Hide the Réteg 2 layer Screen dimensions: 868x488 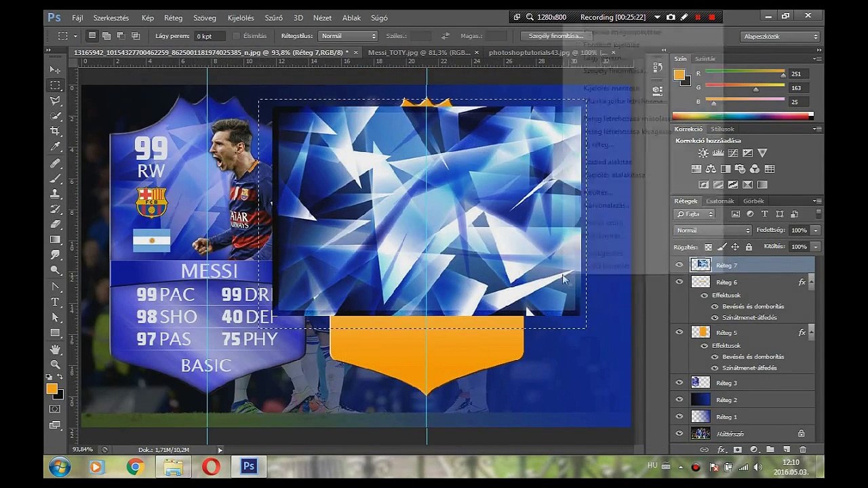point(679,400)
